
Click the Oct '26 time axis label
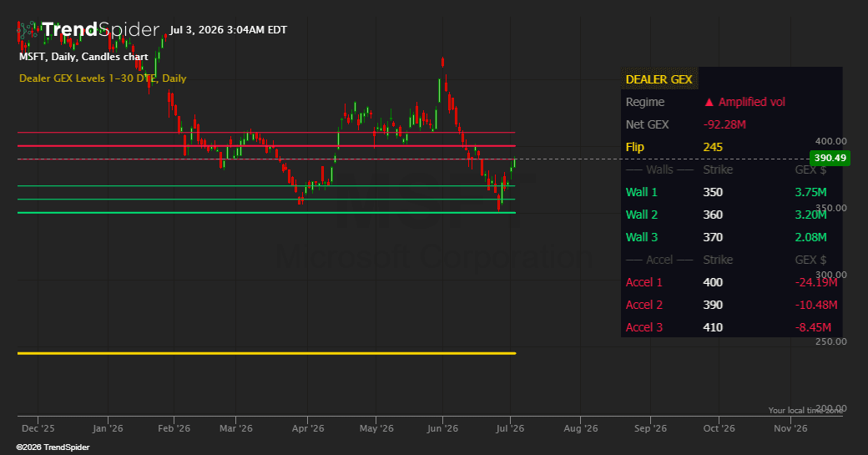(719, 428)
